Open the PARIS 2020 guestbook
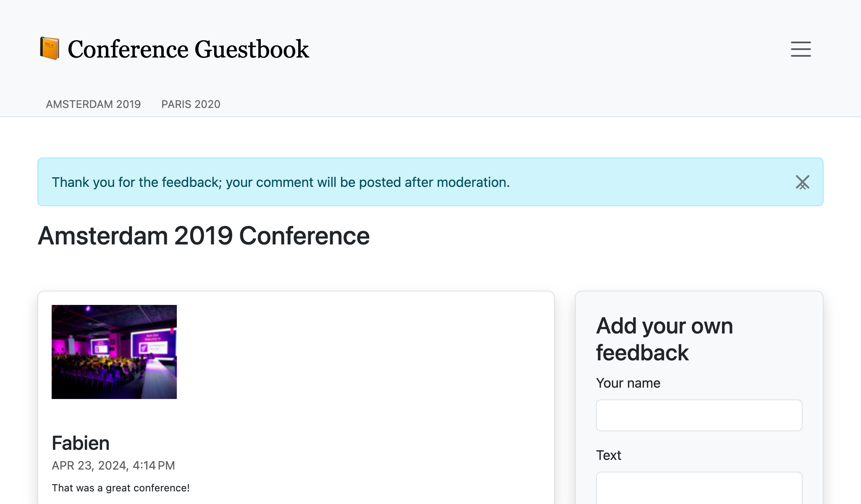861x504 pixels. [x=191, y=104]
